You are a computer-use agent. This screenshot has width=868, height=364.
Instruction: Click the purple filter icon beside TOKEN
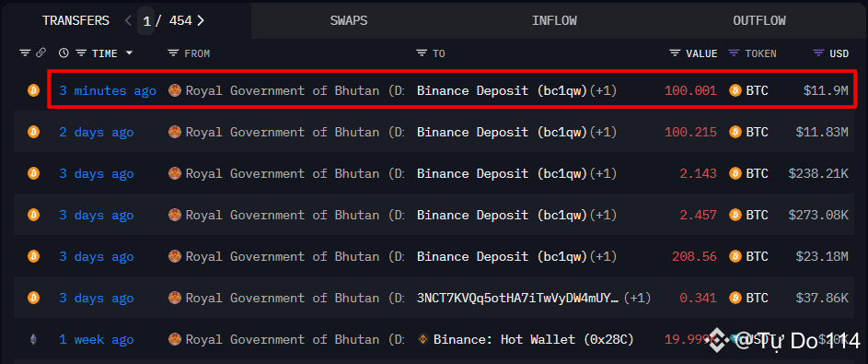tap(734, 53)
